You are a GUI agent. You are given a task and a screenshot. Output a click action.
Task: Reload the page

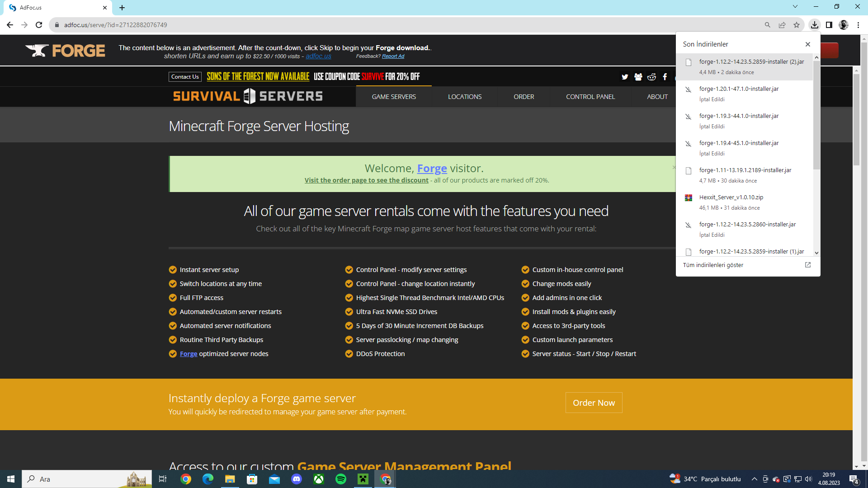(x=39, y=25)
